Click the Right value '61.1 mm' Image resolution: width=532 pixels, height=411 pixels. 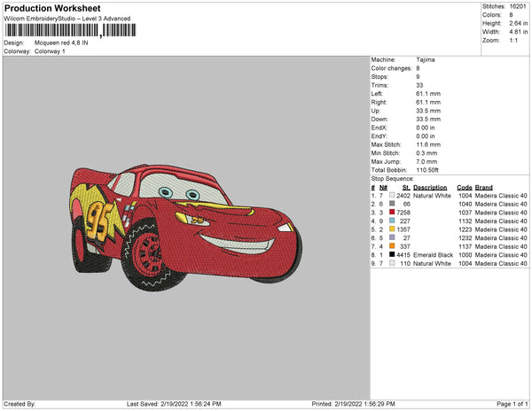pos(428,103)
